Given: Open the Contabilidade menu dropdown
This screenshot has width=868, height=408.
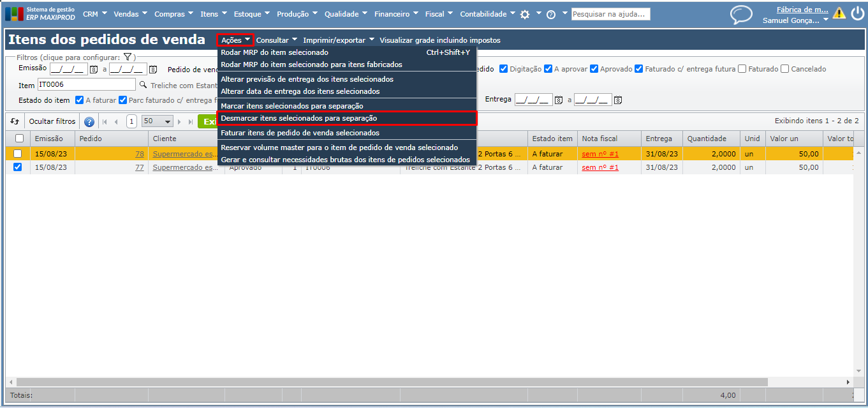Looking at the screenshot, I should [488, 14].
